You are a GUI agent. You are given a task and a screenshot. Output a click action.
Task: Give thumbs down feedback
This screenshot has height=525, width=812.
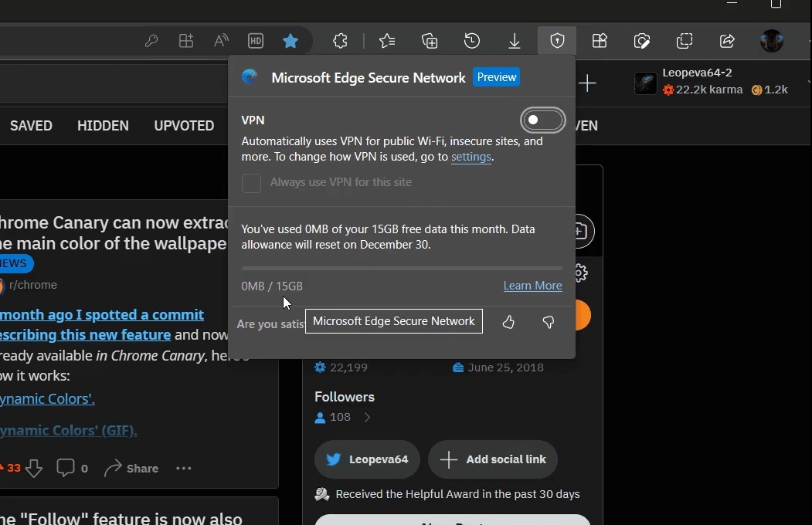pyautogui.click(x=549, y=322)
